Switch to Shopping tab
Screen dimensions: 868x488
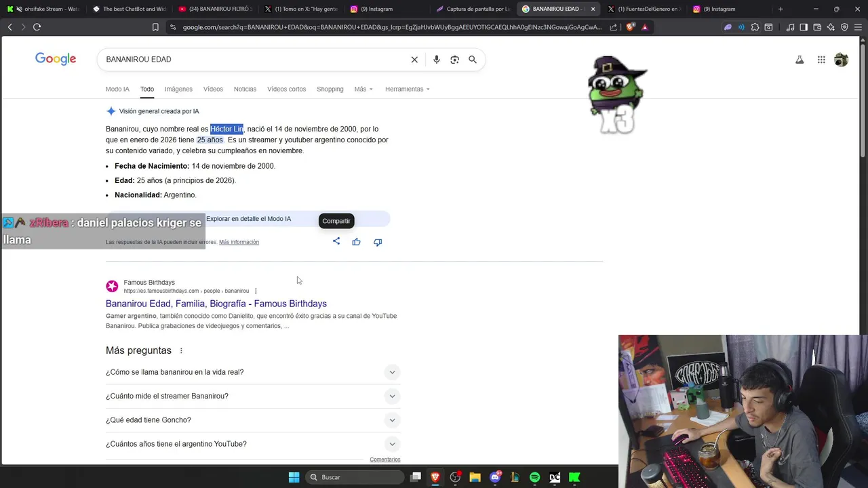[330, 89]
